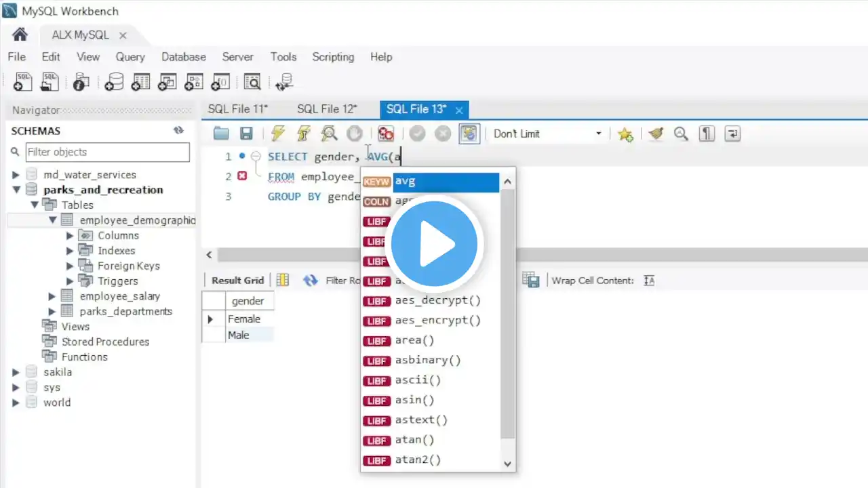The height and width of the screenshot is (488, 868).
Task: Click the Refresh schemas icon in Navigator
Action: click(178, 131)
